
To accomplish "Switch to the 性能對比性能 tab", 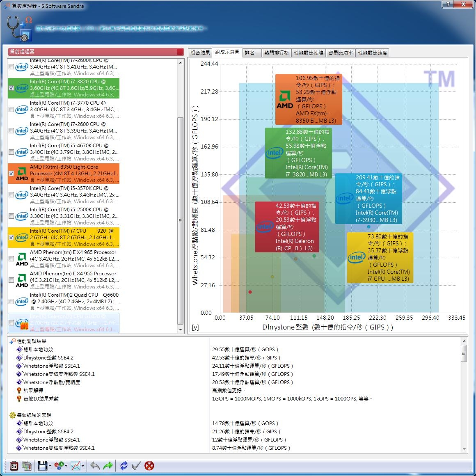I will (309, 53).
